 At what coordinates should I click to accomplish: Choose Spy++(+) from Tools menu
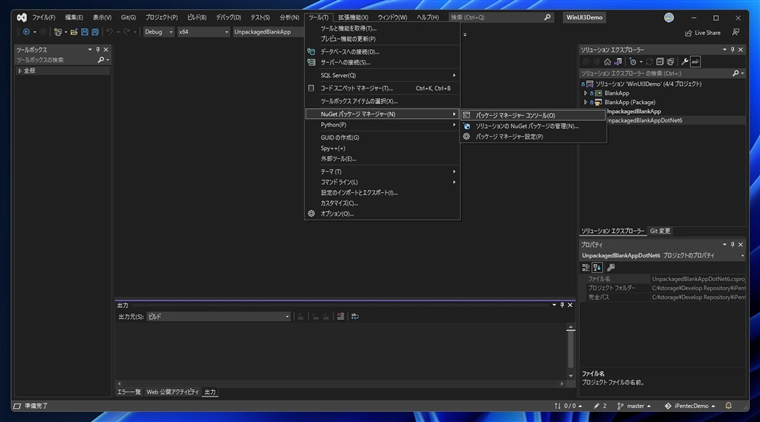pyautogui.click(x=382, y=148)
